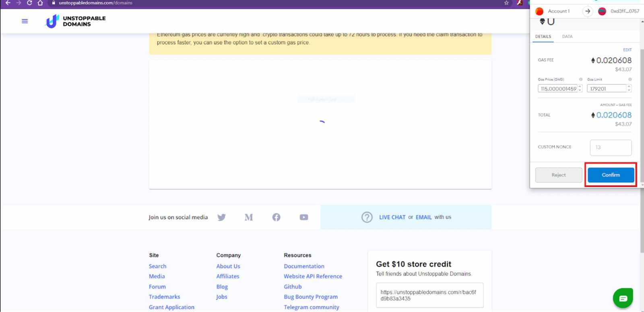Image resolution: width=644 pixels, height=312 pixels.
Task: Open the Grant Application link
Action: click(x=171, y=307)
